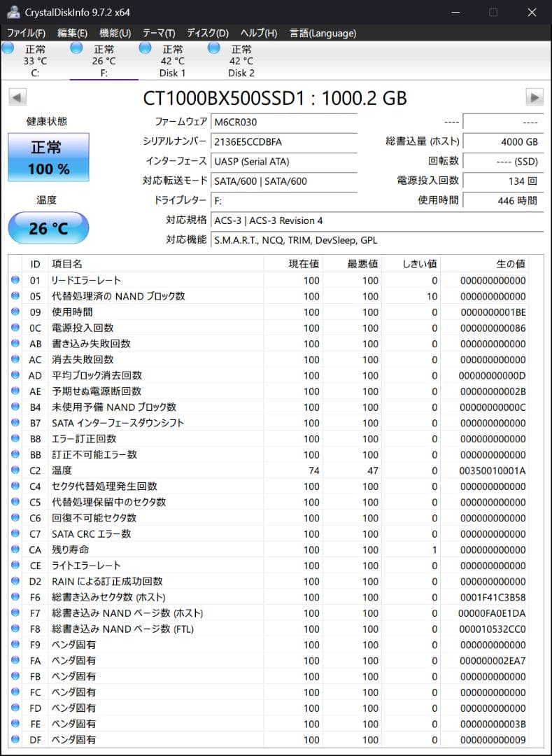Screen dimensions: 552x756
Task: Click status icon of row CA 残り寿命
Action: (15, 549)
